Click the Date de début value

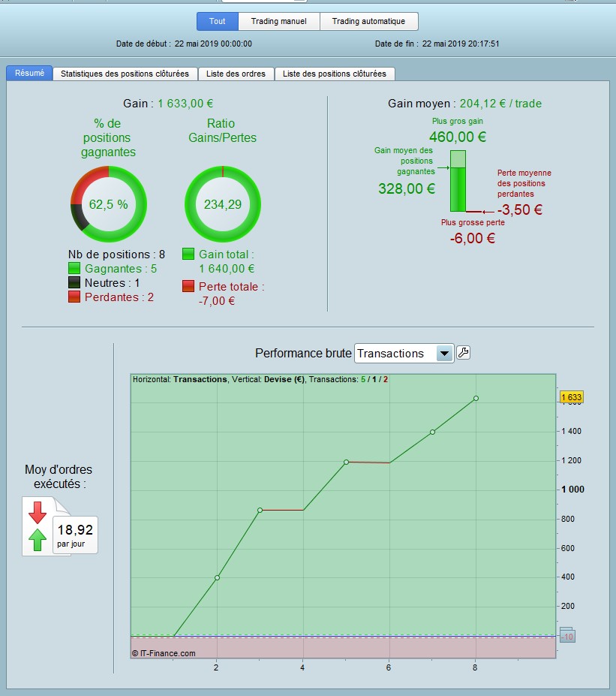point(213,44)
